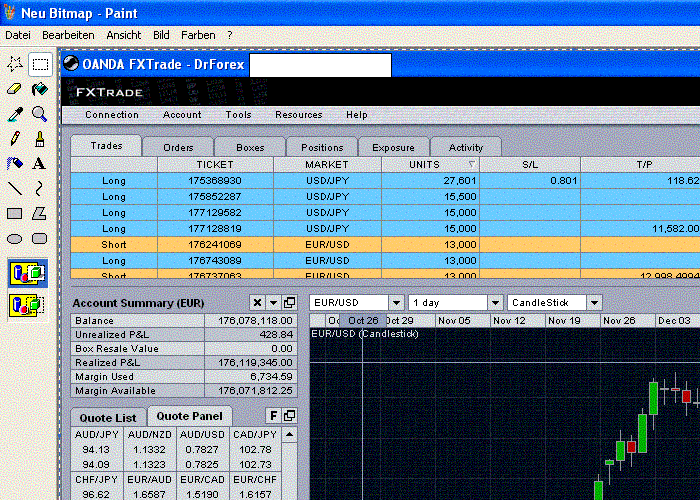
Task: Enable opaque selection mode option
Action: (x=26, y=273)
